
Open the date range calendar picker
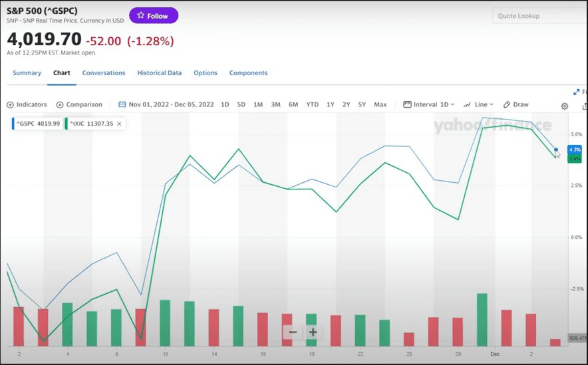(122, 104)
